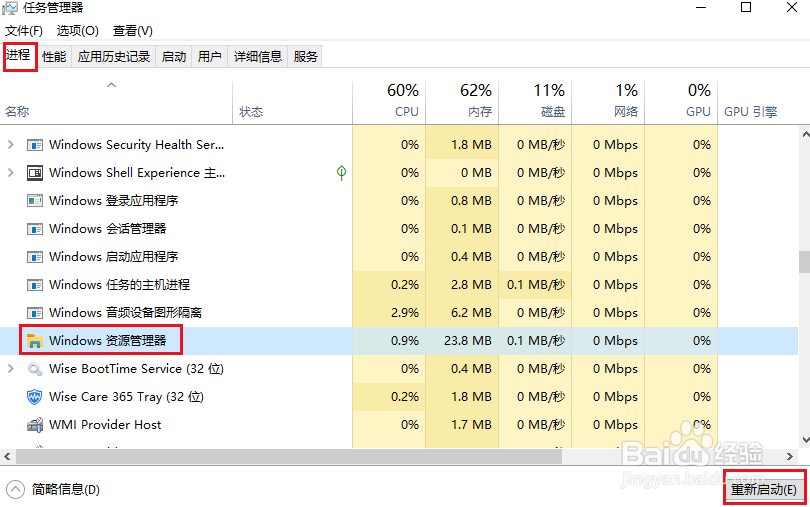Select the Wise Care 365 Tray (32 位) row
The image size is (810, 507).
(399, 396)
